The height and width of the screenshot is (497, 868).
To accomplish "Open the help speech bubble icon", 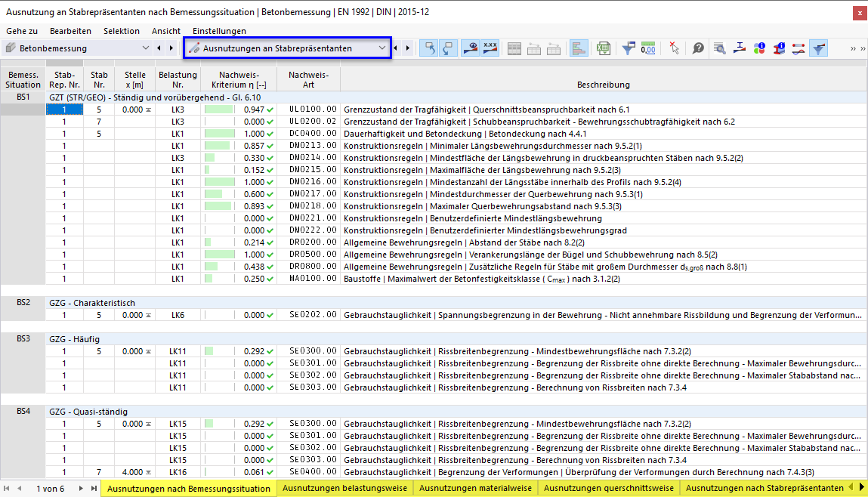I will click(698, 48).
